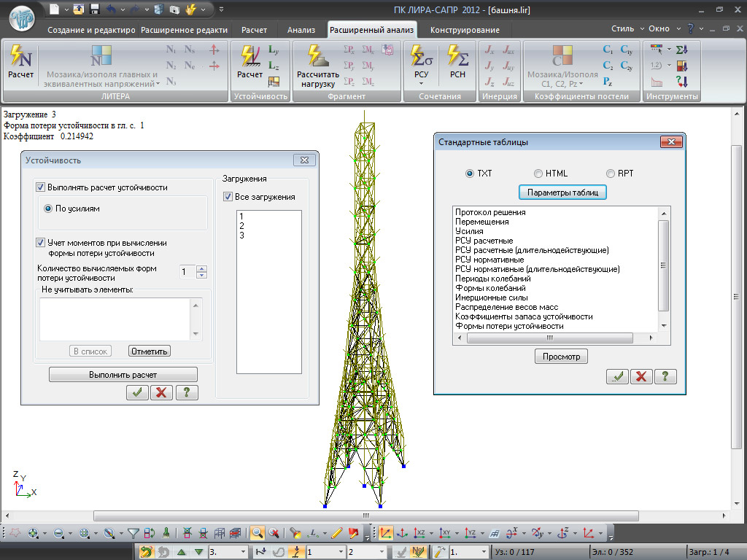Image resolution: width=747 pixels, height=560 pixels.
Task: Click the Параметры таблиц button
Action: (x=562, y=192)
